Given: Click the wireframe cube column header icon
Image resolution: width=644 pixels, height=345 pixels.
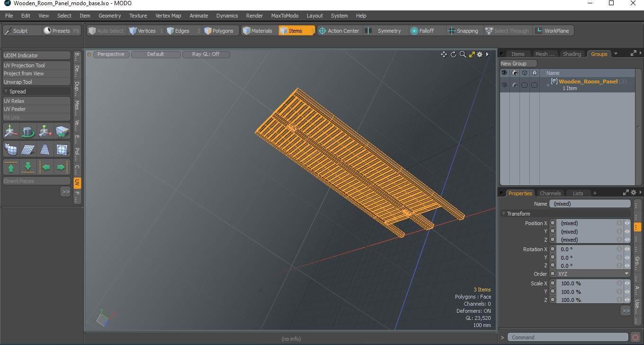Looking at the screenshot, I should click(524, 73).
